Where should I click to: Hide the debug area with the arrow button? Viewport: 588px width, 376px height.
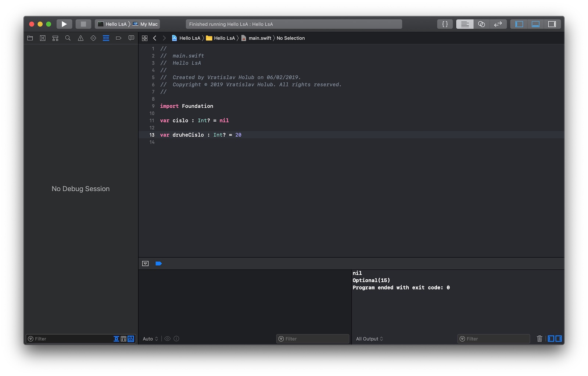[145, 263]
